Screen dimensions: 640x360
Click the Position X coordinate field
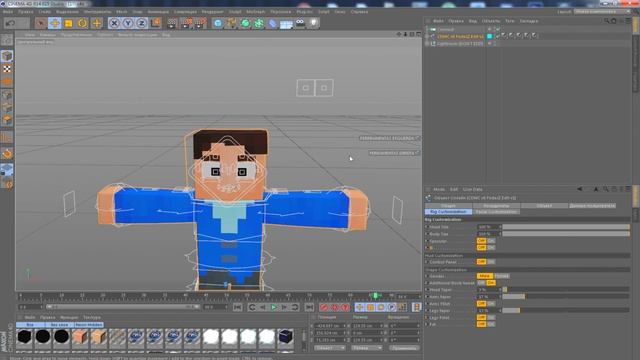330,326
